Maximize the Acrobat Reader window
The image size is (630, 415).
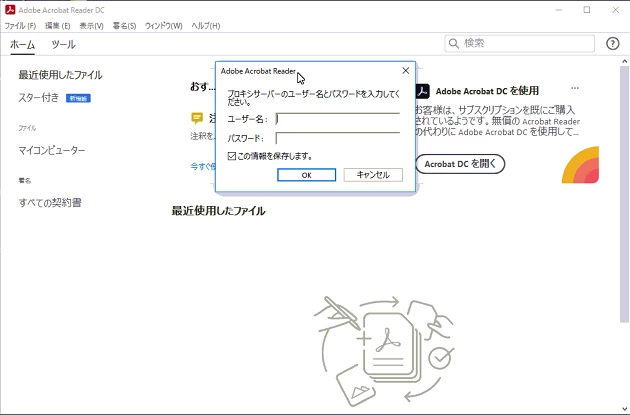(x=587, y=10)
